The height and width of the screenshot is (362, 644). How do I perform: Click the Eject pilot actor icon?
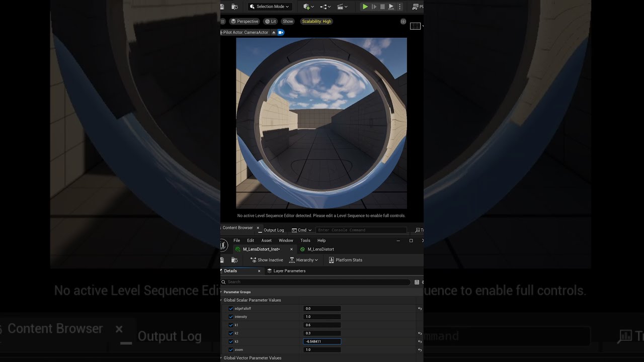[274, 32]
